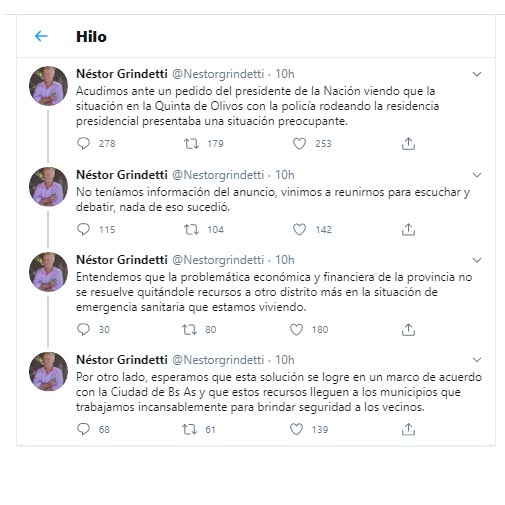Open the profile avatar of the third tweet
This screenshot has width=505, height=505.
tap(48, 272)
